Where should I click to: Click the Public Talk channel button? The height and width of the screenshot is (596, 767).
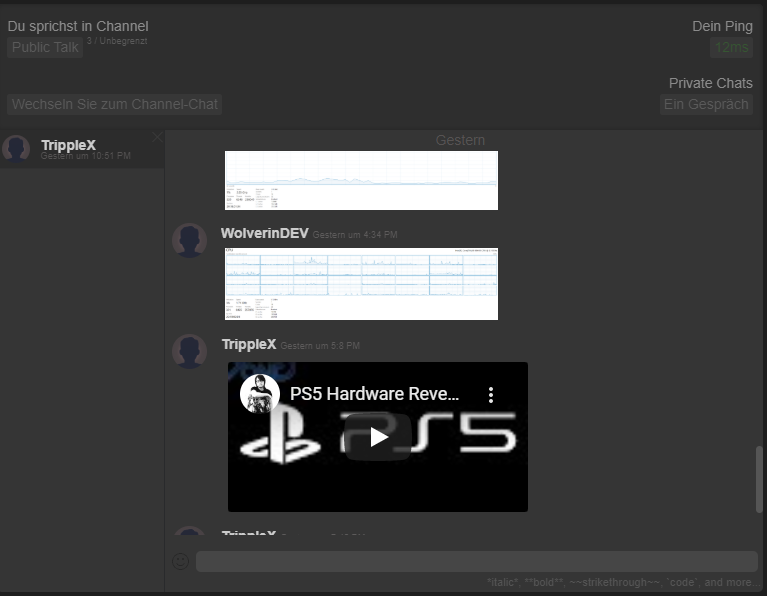pyautogui.click(x=45, y=47)
